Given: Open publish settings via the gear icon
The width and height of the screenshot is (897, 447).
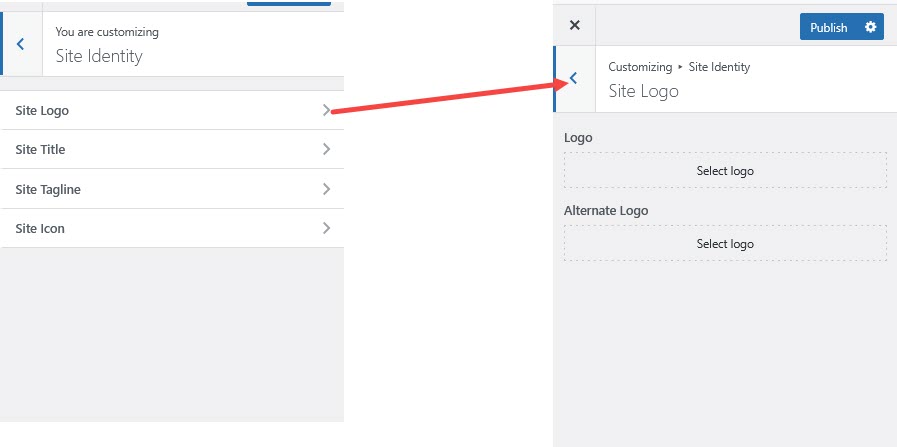Looking at the screenshot, I should 870,27.
